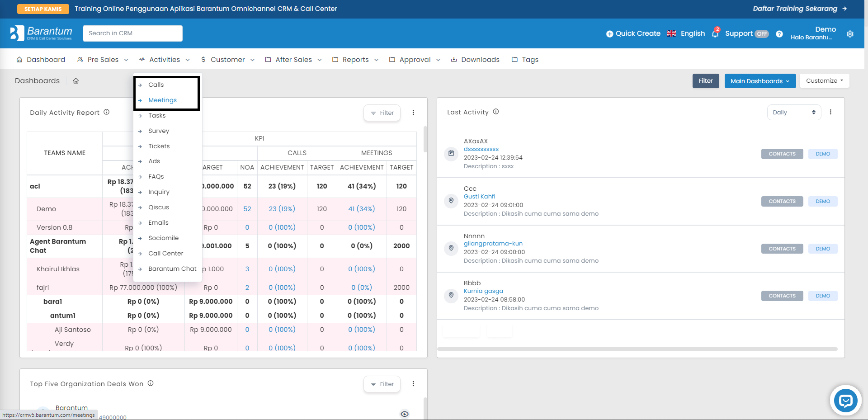Select Meetings from Activities menu
Screen dimensions: 868x420
tap(162, 100)
